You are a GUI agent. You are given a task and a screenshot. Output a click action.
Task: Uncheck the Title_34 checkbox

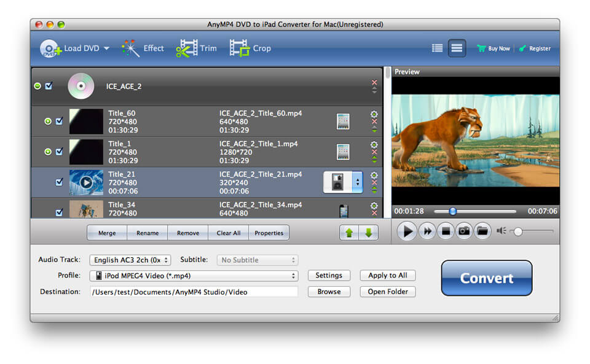[x=60, y=212]
